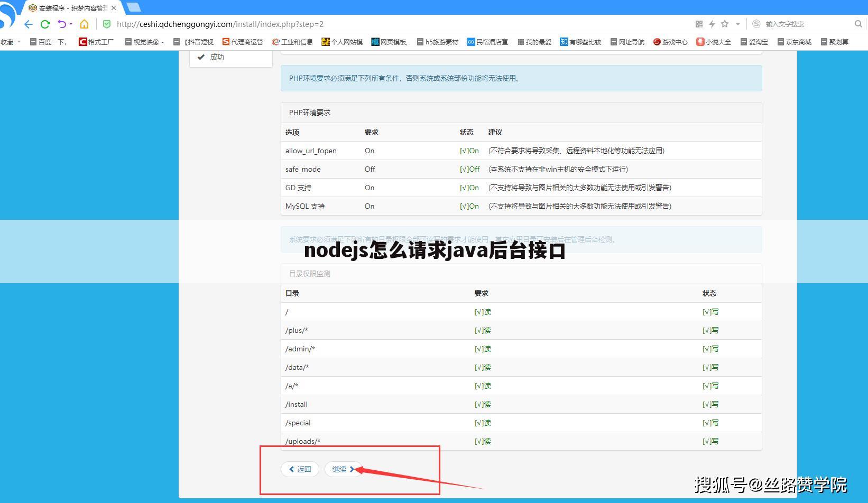Click the green security shield icon

pyautogui.click(x=107, y=24)
